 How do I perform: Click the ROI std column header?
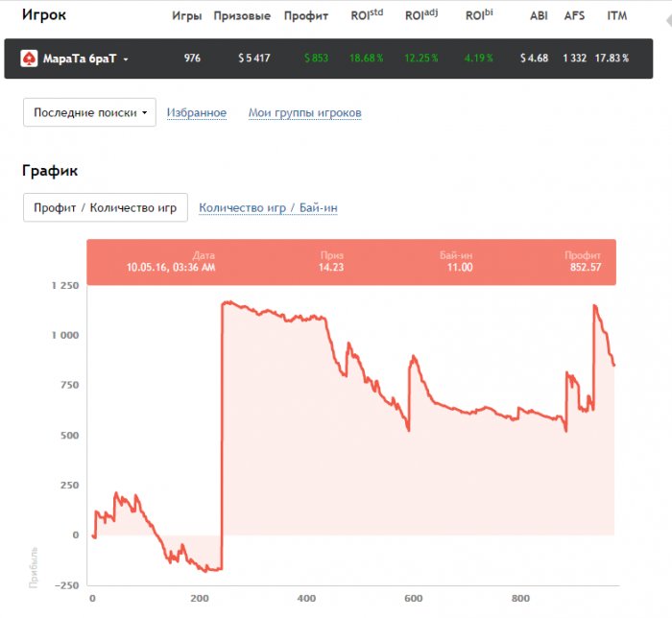(365, 16)
